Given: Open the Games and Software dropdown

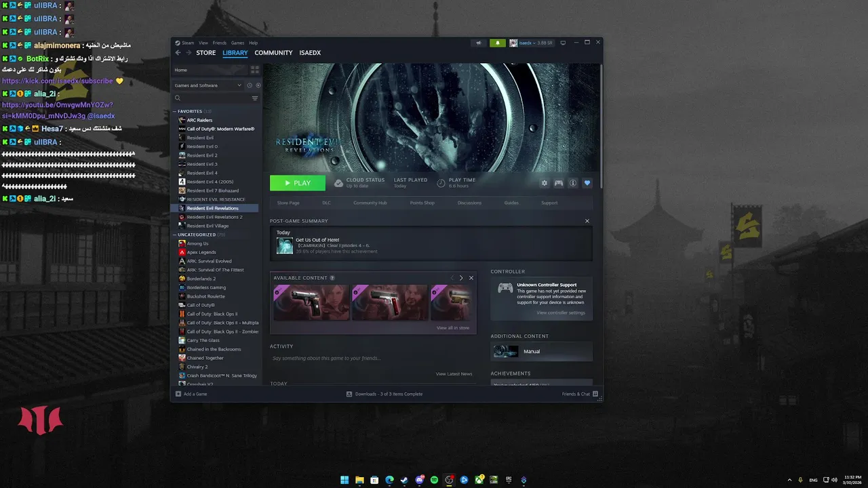Looking at the screenshot, I should point(208,85).
